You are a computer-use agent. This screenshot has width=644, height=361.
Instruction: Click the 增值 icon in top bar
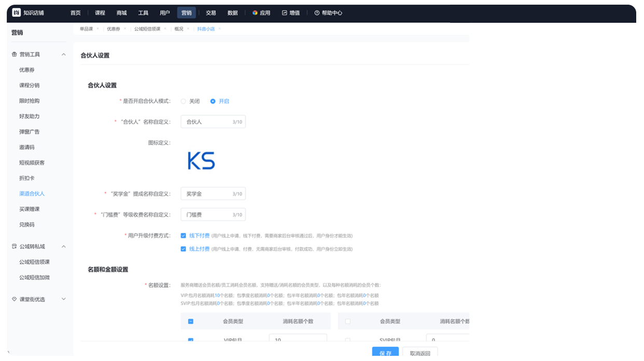(x=284, y=13)
